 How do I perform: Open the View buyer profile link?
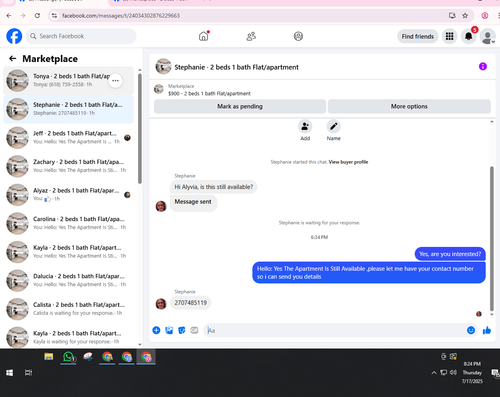pos(348,162)
